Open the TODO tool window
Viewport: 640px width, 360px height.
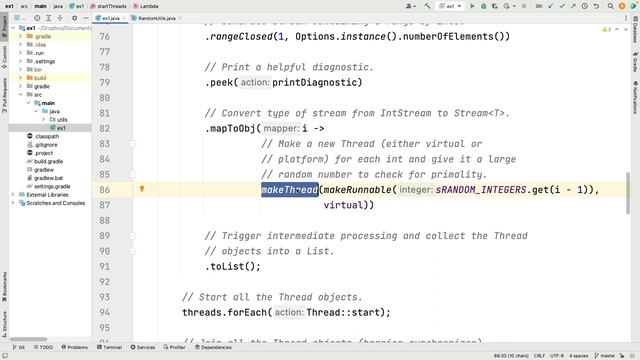[43, 347]
